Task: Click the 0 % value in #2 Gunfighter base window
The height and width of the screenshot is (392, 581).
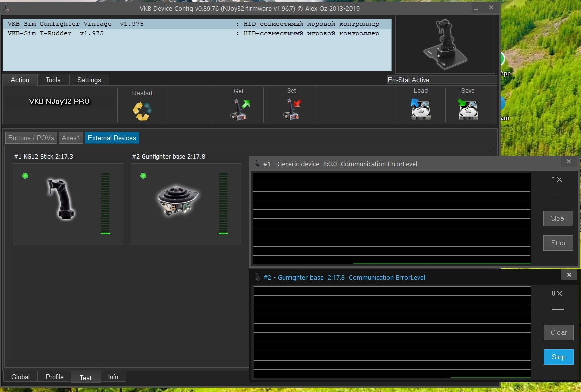Action: pos(557,293)
